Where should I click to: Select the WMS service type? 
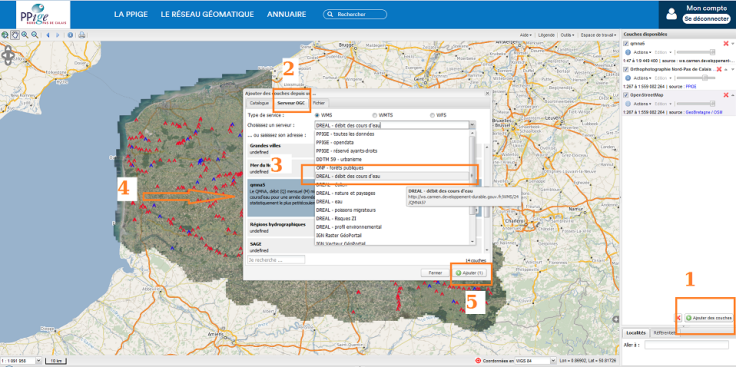tap(317, 115)
